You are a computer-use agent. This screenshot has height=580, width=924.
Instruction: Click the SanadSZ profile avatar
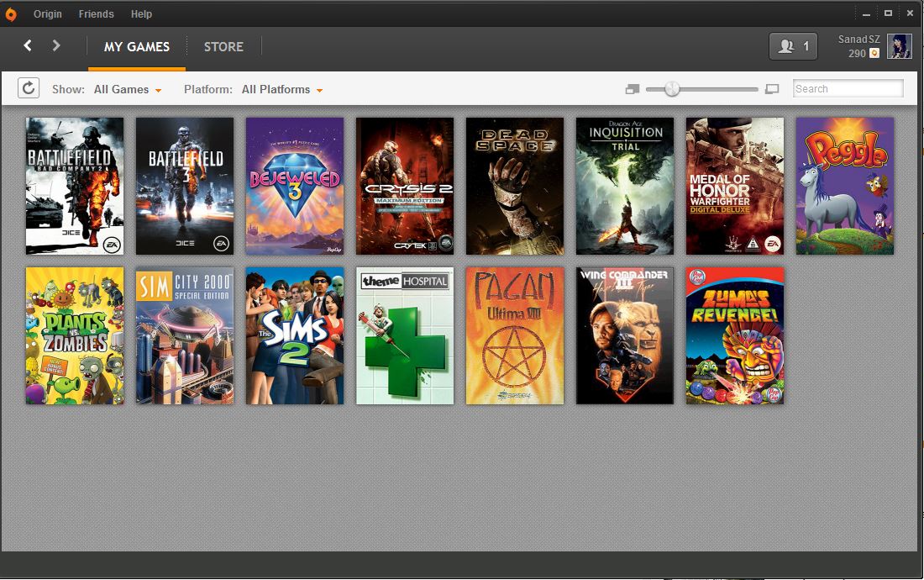(900, 46)
